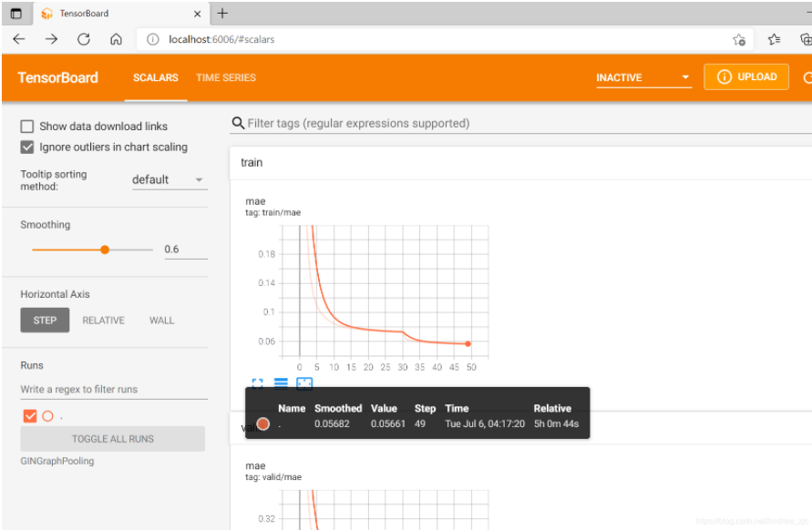
Task: Click the tooltip time Tue Jul 6, 04:17:20
Action: tap(485, 423)
